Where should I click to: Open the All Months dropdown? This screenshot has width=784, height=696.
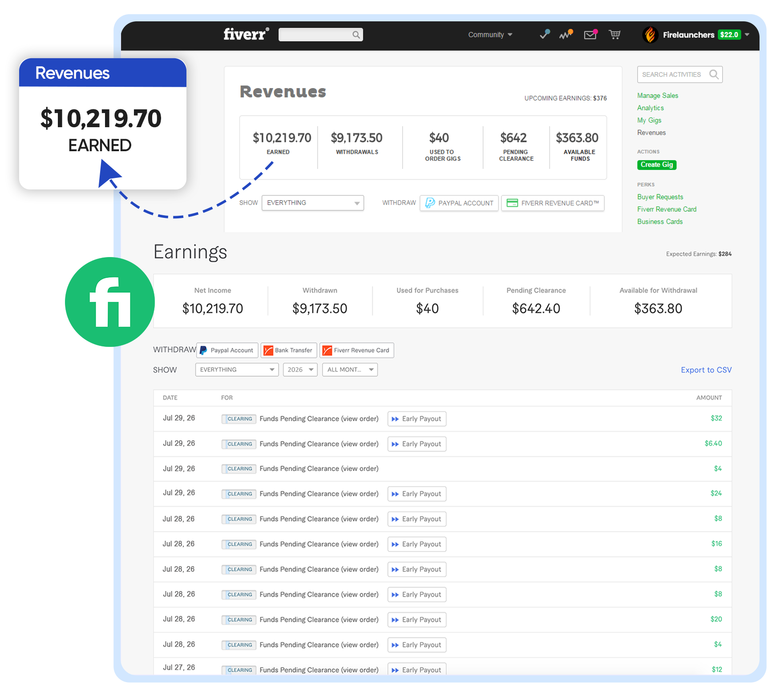[350, 370]
